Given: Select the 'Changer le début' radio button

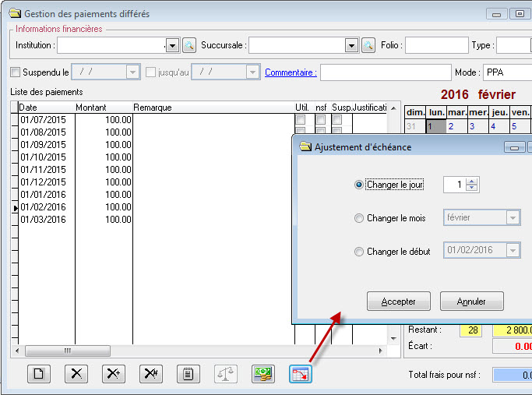Looking at the screenshot, I should 359,251.
